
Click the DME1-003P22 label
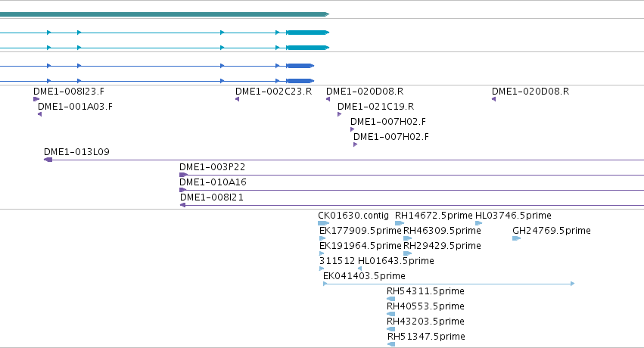pyautogui.click(x=213, y=167)
